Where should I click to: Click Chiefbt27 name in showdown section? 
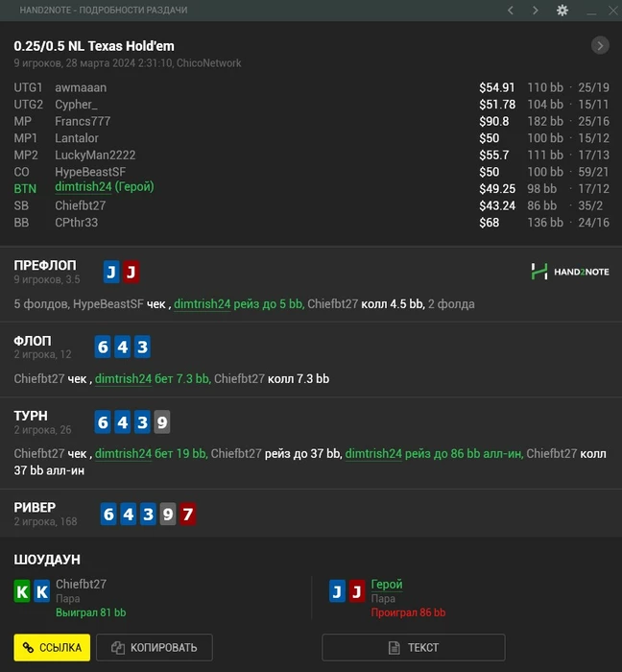[81, 584]
